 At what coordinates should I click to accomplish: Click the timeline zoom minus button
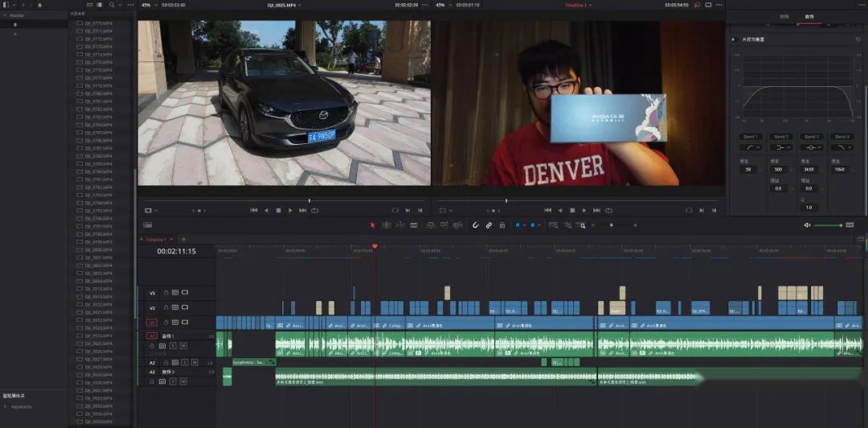(x=593, y=225)
